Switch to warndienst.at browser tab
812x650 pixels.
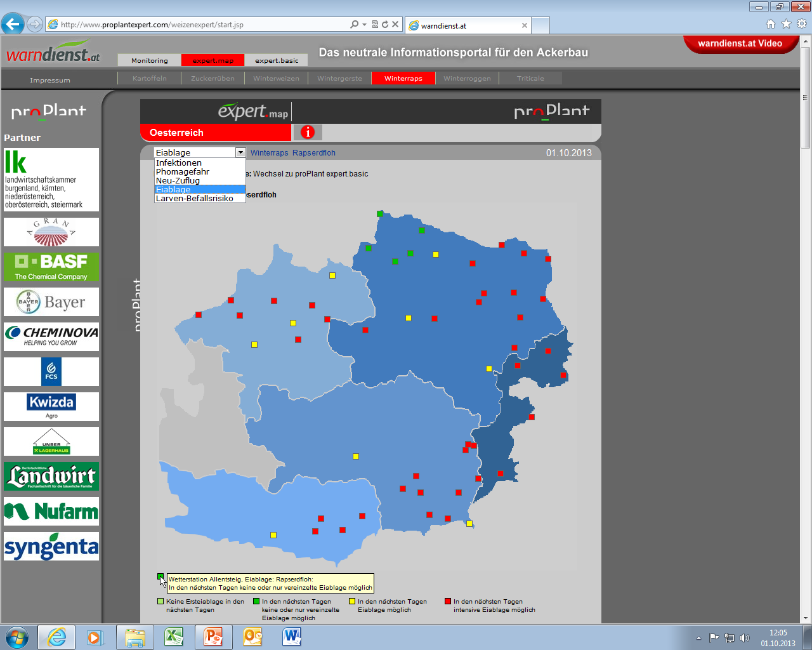click(x=468, y=25)
